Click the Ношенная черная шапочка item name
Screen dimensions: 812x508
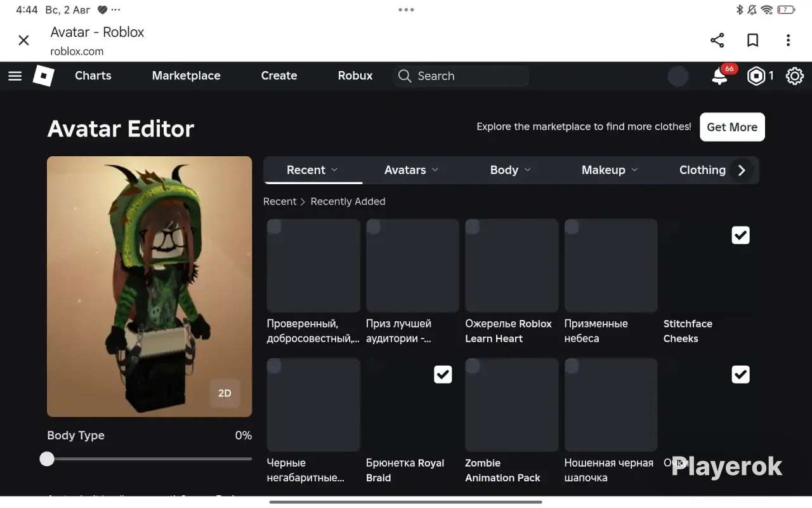coord(609,471)
